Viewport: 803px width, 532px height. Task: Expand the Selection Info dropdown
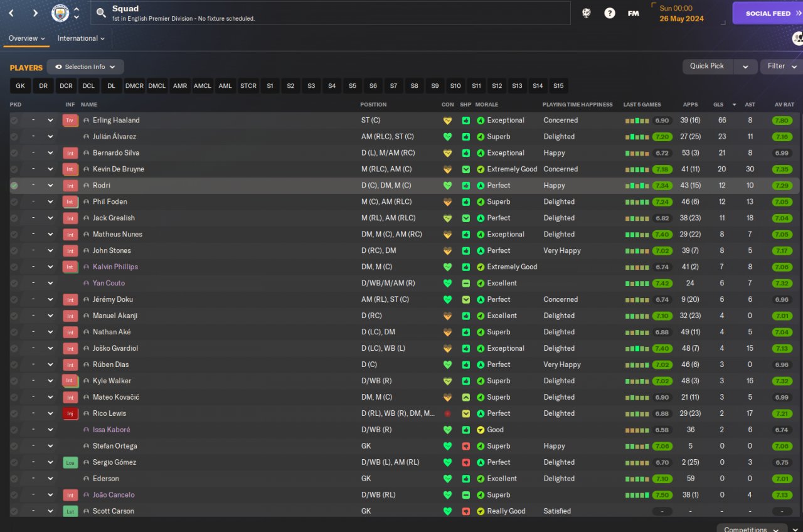click(85, 67)
